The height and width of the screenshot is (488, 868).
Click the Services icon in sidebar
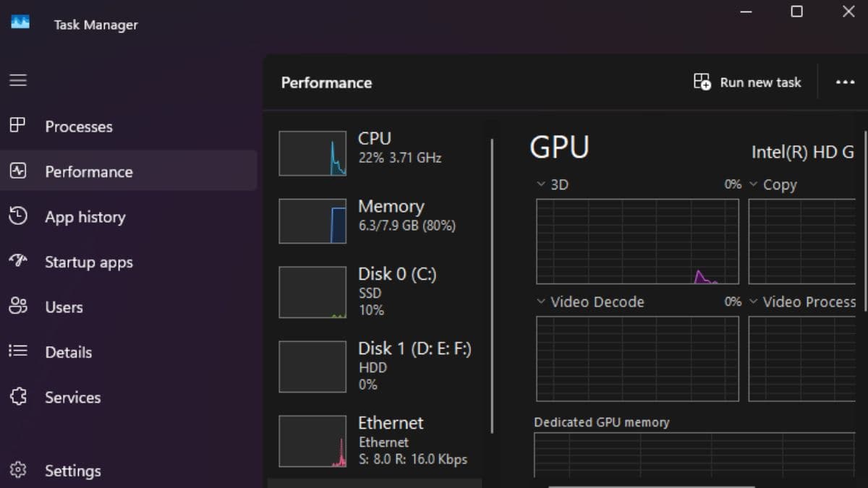click(17, 397)
